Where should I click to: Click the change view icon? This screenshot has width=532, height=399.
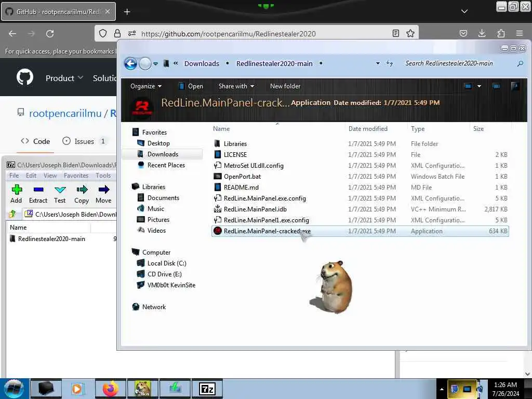click(468, 86)
